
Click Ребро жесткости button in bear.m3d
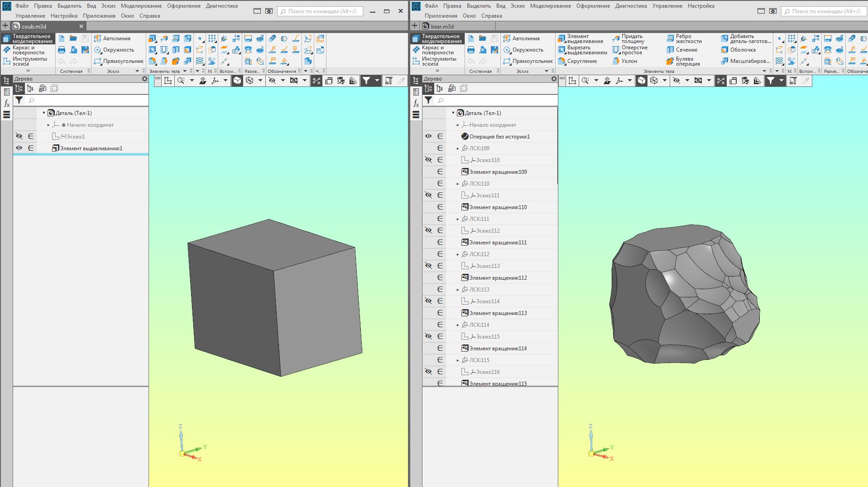[684, 38]
